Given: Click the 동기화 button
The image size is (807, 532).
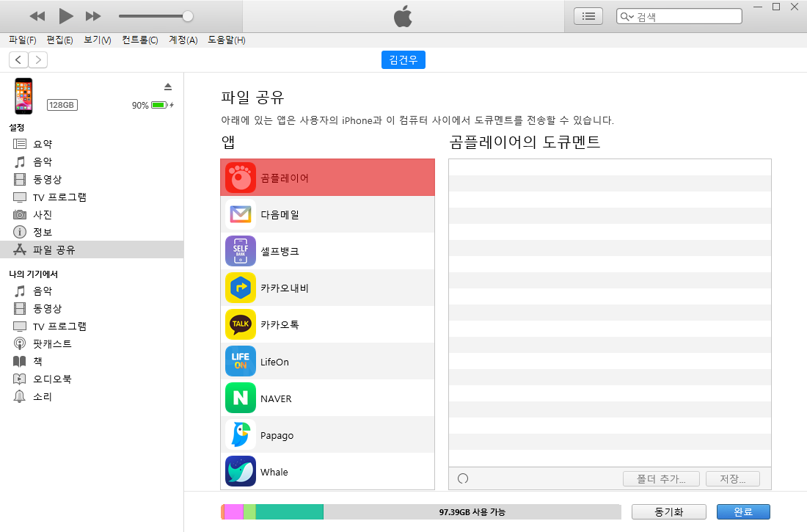Looking at the screenshot, I should point(668,511).
